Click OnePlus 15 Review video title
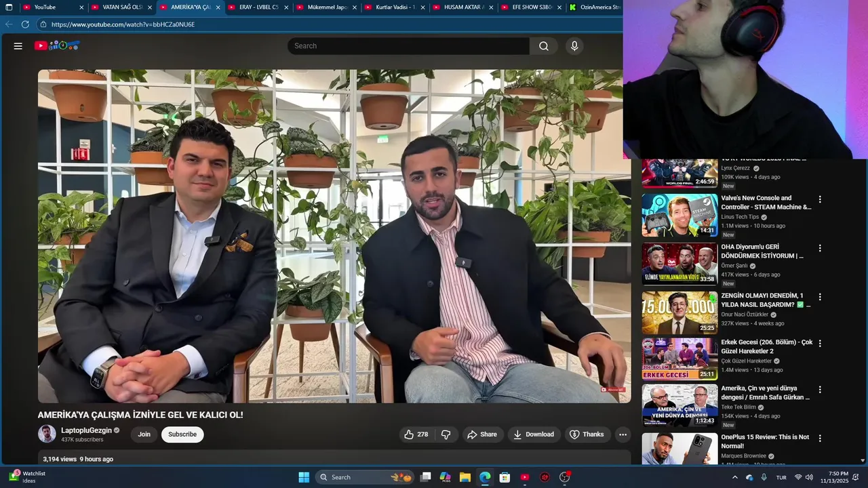 coord(765,442)
